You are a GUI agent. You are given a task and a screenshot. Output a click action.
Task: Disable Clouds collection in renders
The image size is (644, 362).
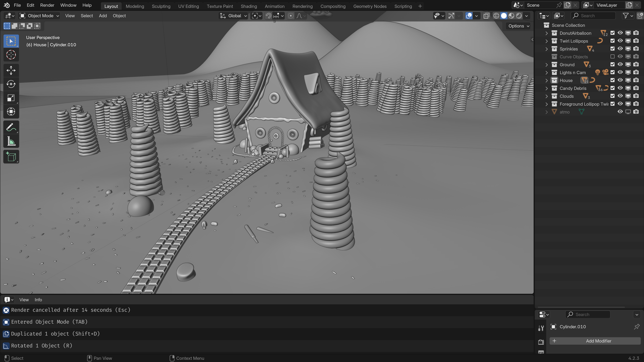coord(636,96)
